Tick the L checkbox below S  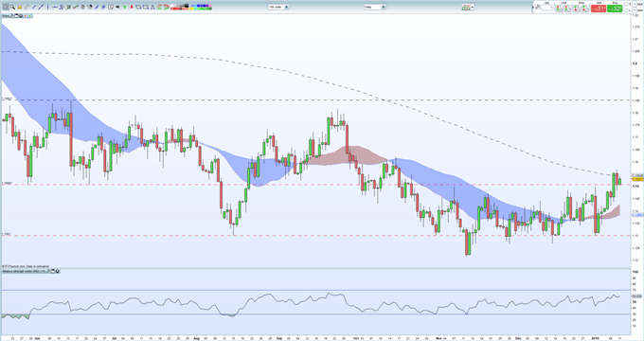pos(626,10)
